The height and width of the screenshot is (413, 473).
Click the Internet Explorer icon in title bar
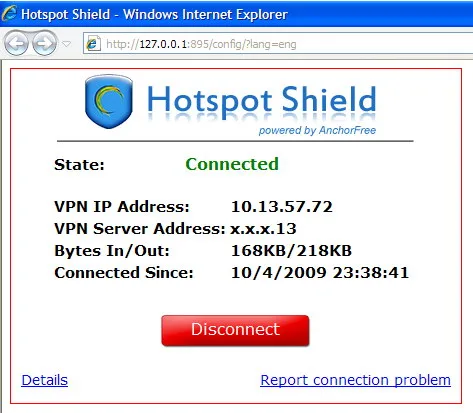[9, 14]
